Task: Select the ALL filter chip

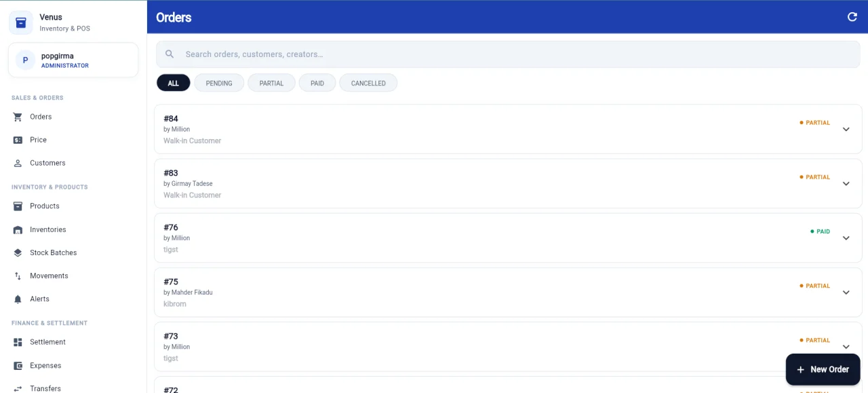Action: tap(174, 83)
